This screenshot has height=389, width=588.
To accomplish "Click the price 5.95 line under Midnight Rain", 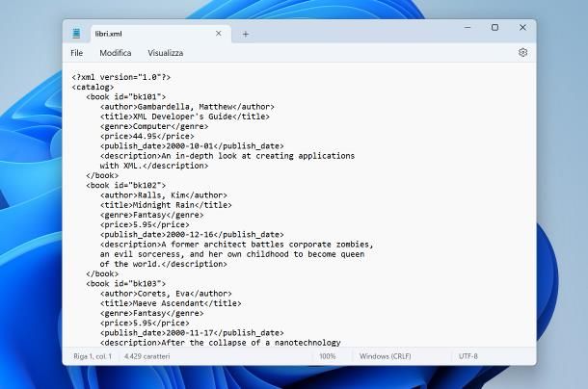I will point(145,224).
